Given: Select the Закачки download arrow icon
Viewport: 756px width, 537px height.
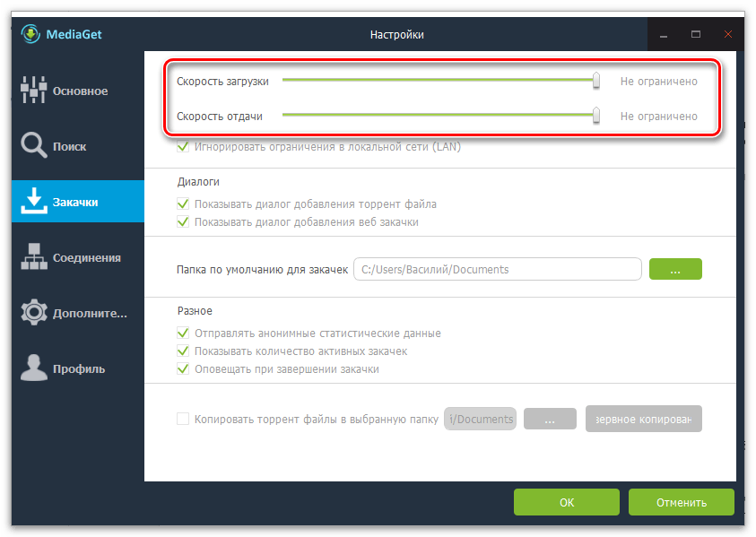Looking at the screenshot, I should click(34, 201).
